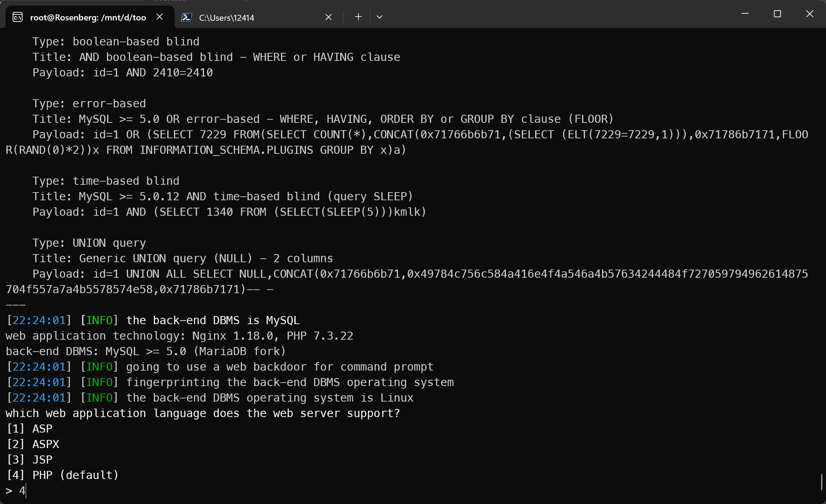Click 'going to use a web backdoor' line
826x504 pixels.
point(220,366)
